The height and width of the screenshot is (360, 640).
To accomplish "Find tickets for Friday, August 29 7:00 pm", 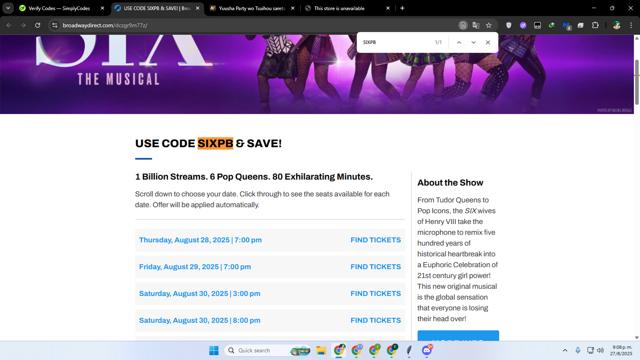I will pyautogui.click(x=376, y=267).
